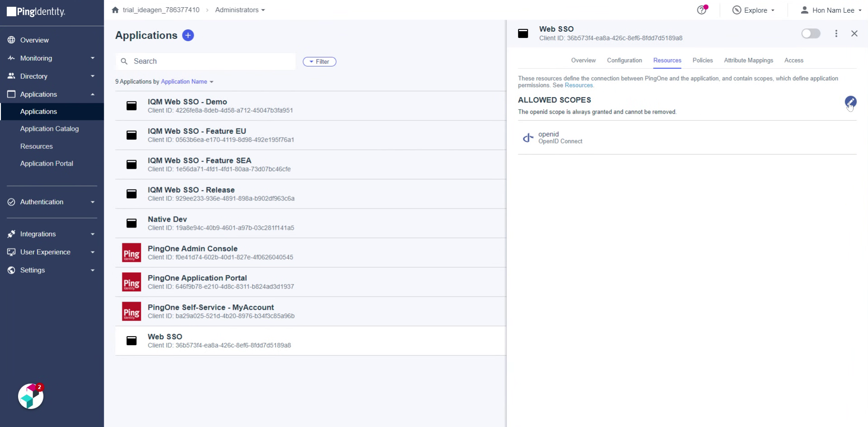Open the Attribute Mappings tab
Screen dimensions: 868x427
[x=749, y=60]
